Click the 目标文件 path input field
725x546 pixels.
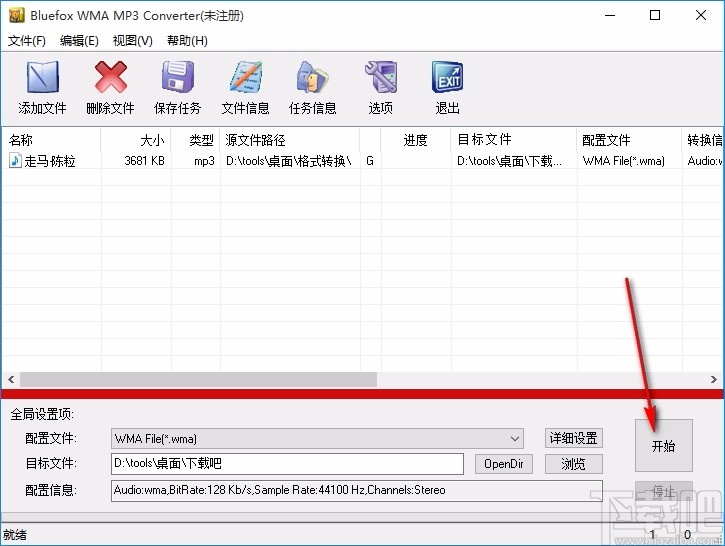pyautogui.click(x=287, y=464)
